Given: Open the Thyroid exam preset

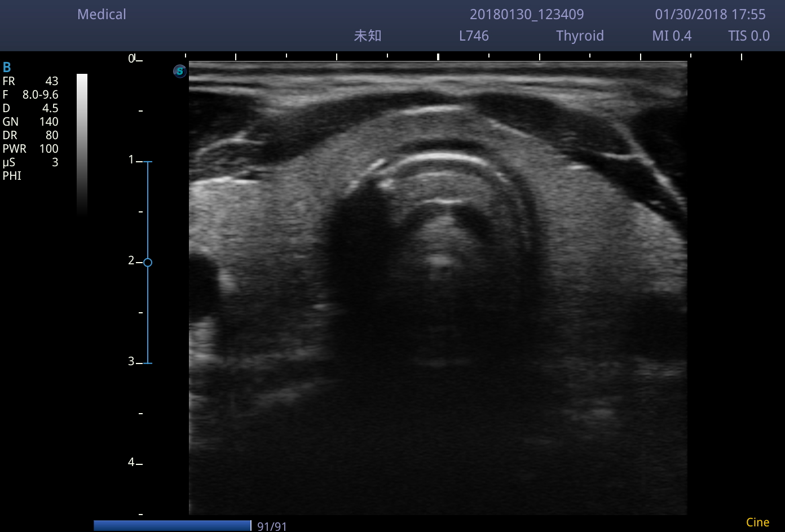Looking at the screenshot, I should pyautogui.click(x=580, y=36).
